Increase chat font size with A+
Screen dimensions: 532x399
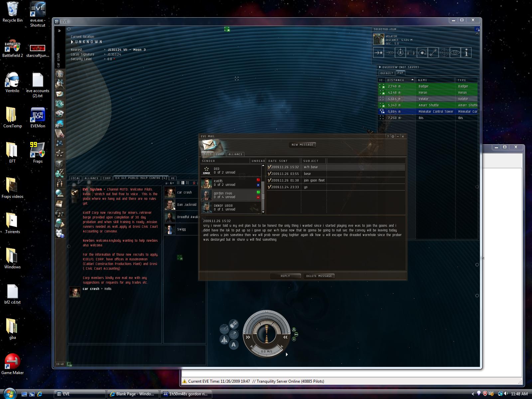pyautogui.click(x=172, y=183)
